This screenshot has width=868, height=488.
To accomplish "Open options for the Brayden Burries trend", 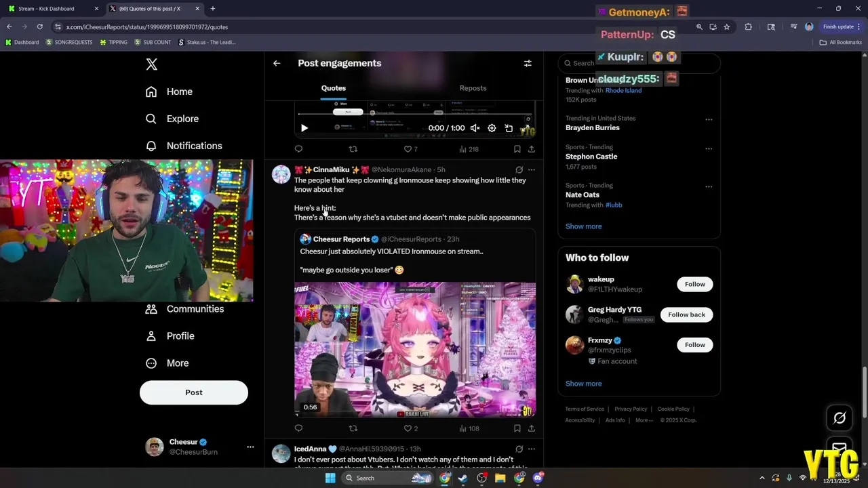I will (709, 119).
